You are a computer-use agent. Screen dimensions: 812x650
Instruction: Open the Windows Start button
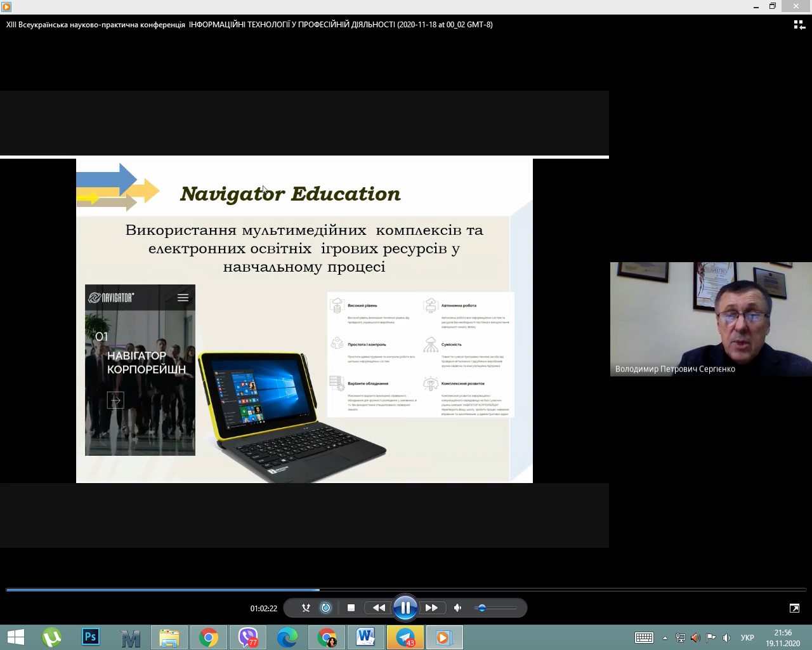pyautogui.click(x=15, y=637)
